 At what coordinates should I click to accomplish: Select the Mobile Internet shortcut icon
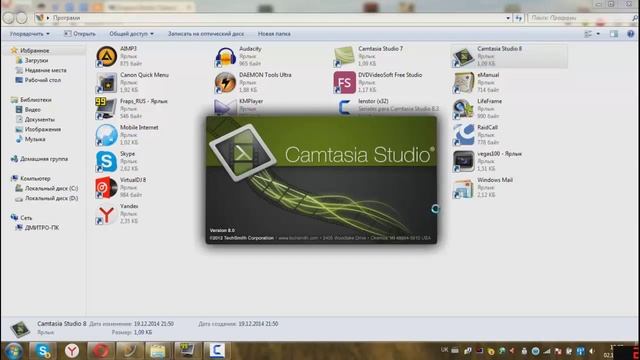pos(107,135)
